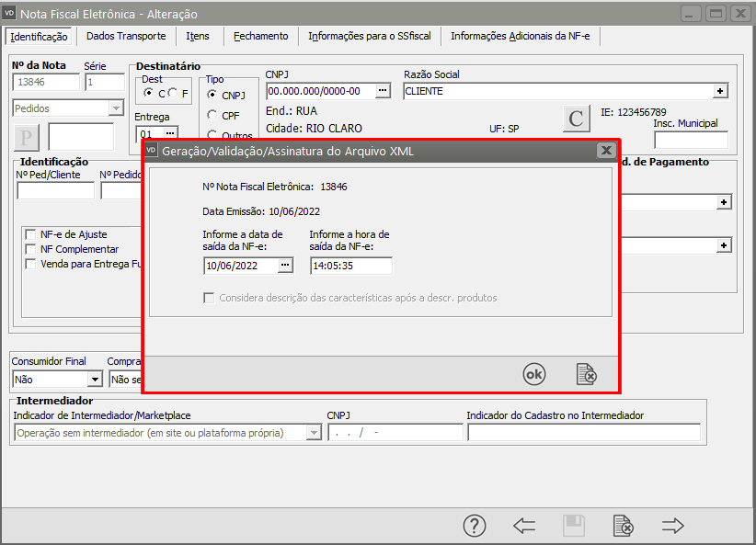Click the large C customer button
This screenshot has width=756, height=545.
576,119
